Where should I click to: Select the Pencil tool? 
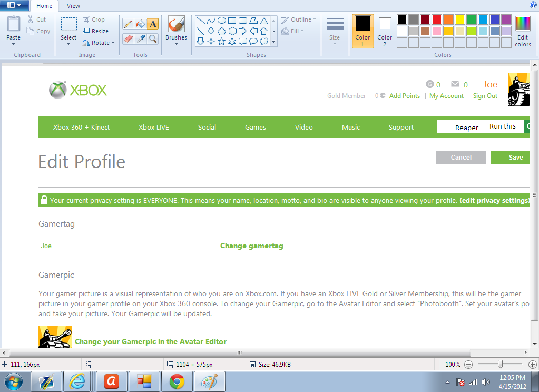[x=128, y=24]
